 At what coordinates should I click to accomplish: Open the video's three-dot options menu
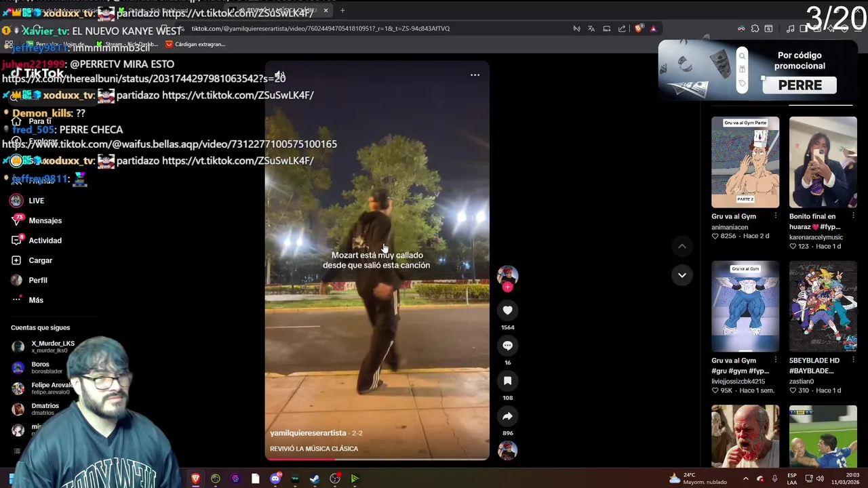pos(475,75)
